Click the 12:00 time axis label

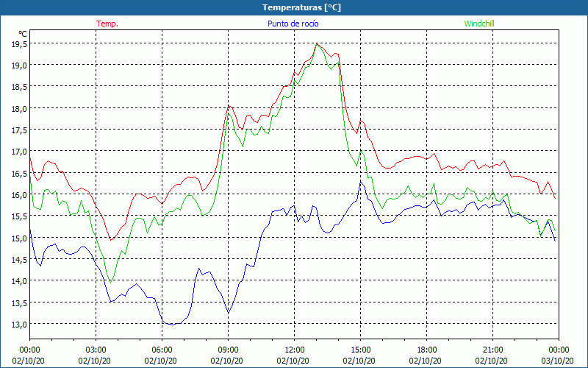pyautogui.click(x=295, y=350)
